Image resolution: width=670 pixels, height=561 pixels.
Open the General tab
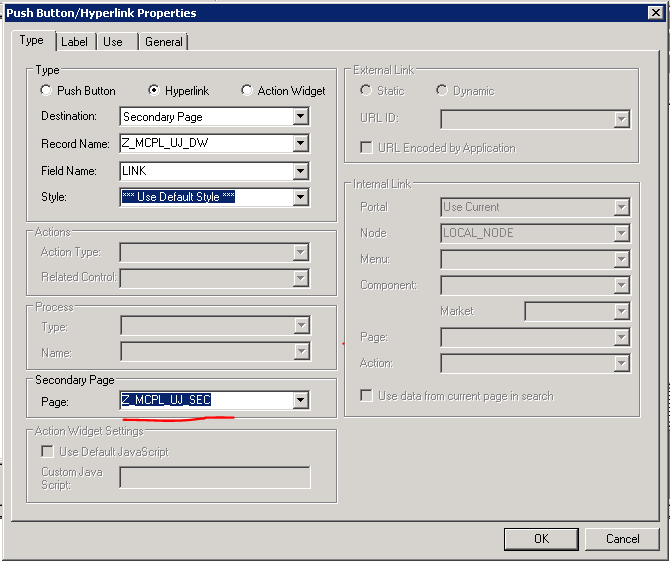(164, 42)
